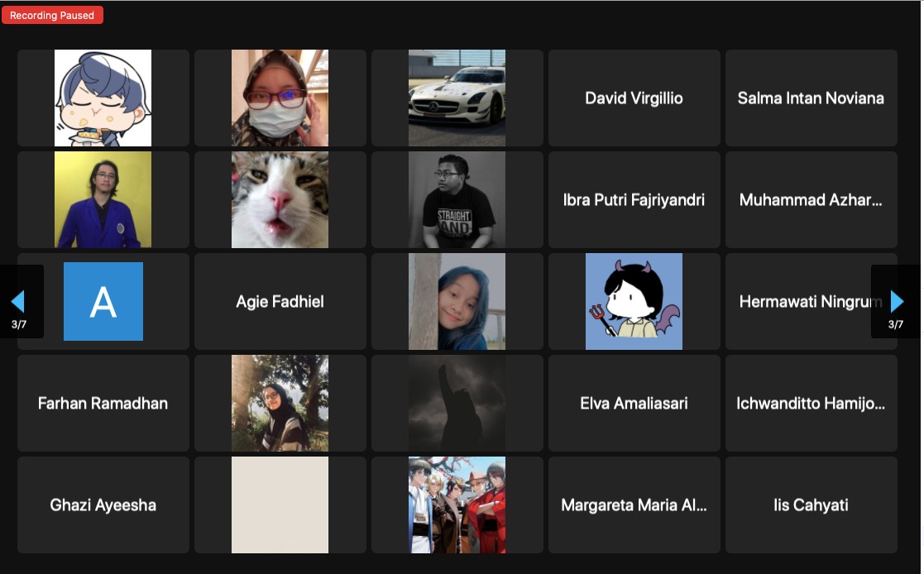
Task: Select Agie Fadhiel participant tile
Action: 280,301
